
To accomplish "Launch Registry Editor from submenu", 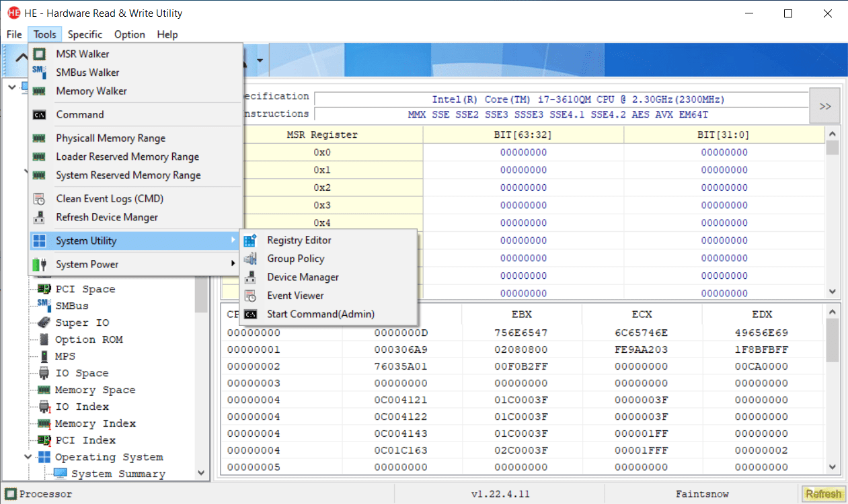I will (328, 240).
